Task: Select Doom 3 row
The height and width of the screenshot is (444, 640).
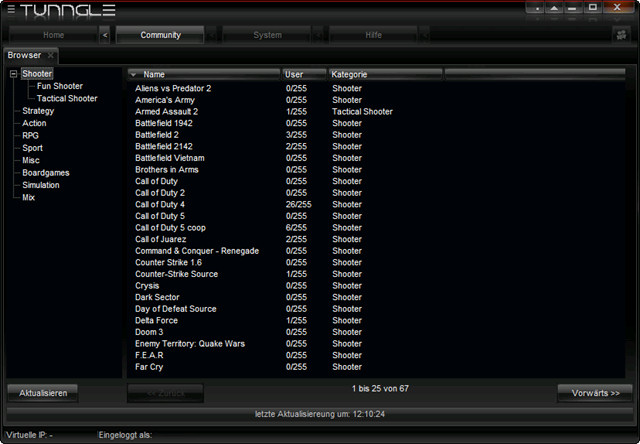Action: [376, 332]
